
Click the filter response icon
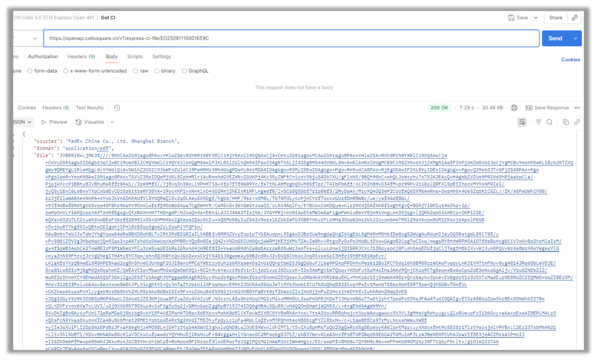coord(538,122)
